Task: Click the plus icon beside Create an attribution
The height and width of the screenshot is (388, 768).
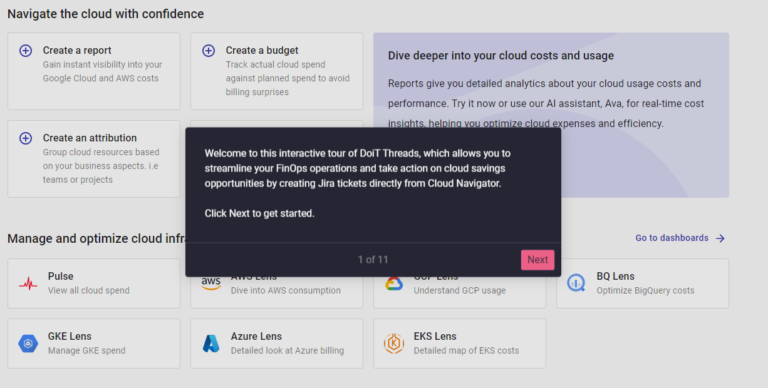Action: 25,138
